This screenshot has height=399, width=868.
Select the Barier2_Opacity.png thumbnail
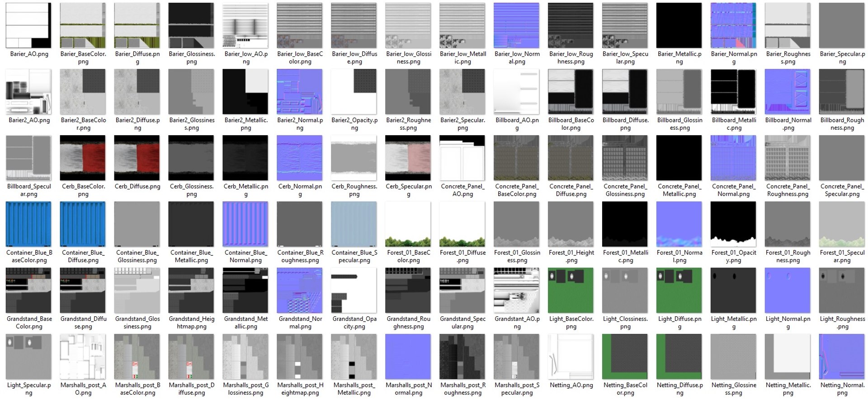click(354, 92)
